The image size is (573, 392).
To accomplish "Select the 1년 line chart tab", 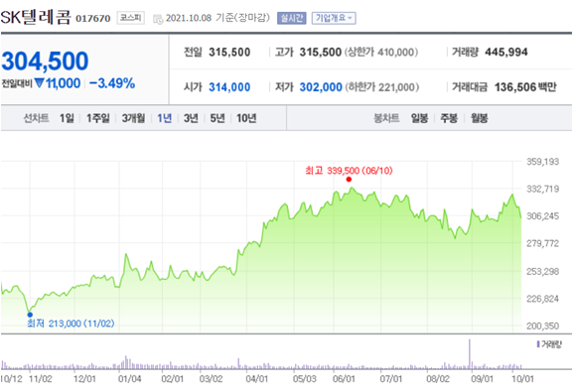I will tap(165, 118).
